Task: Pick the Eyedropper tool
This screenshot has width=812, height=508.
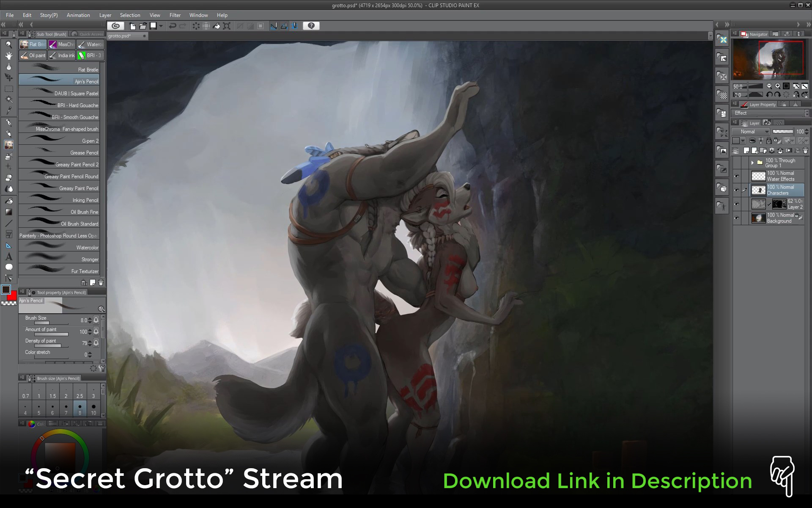Action: click(x=8, y=110)
